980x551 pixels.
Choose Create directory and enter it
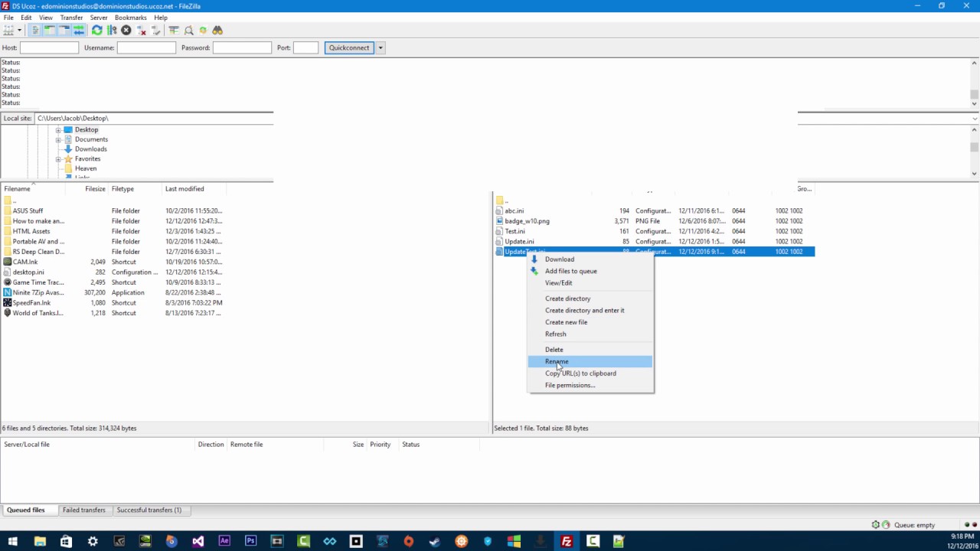coord(590,311)
